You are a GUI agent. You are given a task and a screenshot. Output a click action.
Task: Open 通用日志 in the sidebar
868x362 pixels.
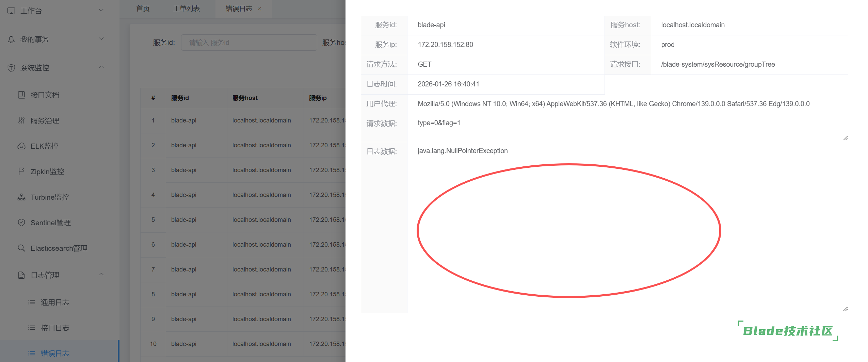(x=55, y=302)
